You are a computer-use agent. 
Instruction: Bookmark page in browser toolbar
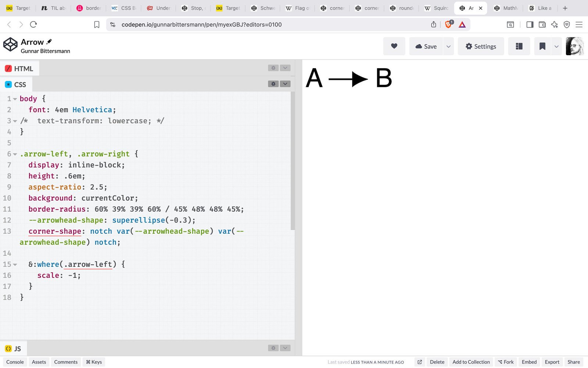97,25
